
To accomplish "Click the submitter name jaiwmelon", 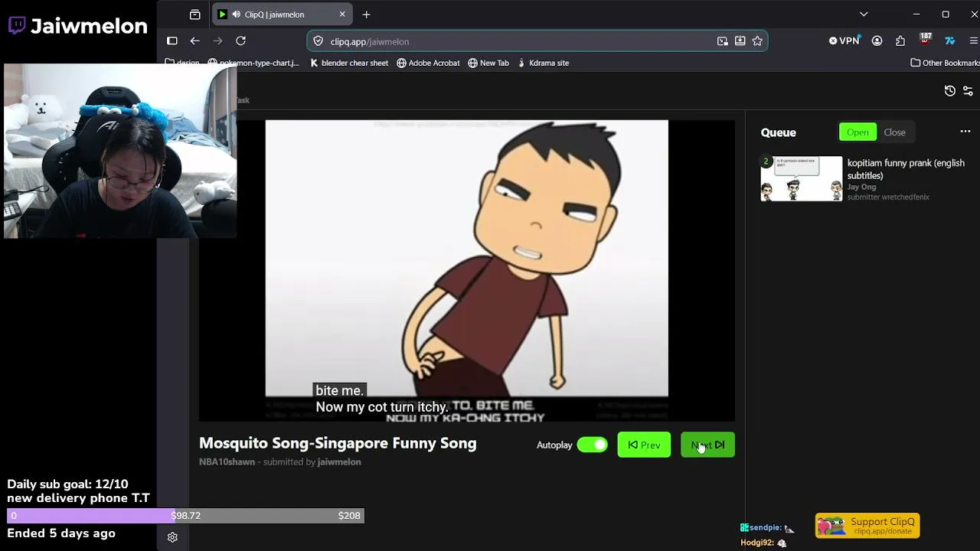I will [x=339, y=462].
